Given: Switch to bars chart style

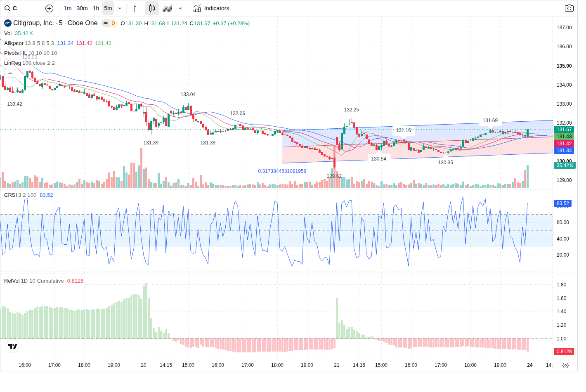Looking at the screenshot, I should click(137, 8).
